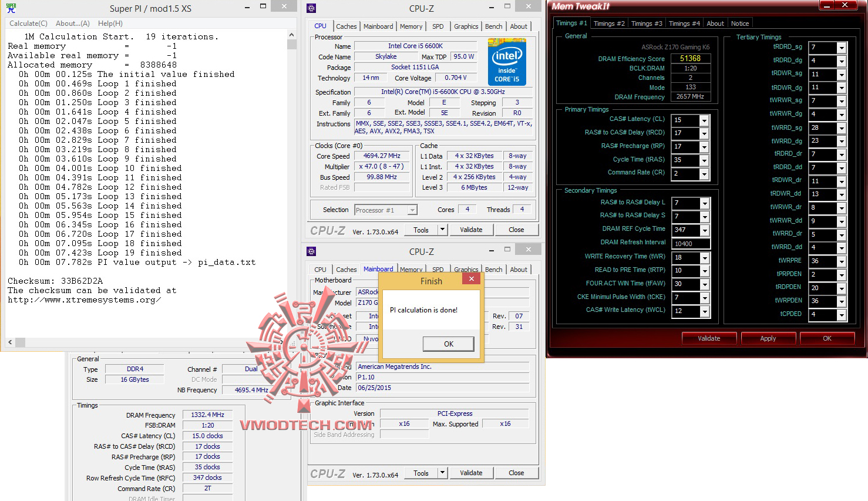Expand the Tools dropdown arrow in the CPU-Z Mainboard window
The height and width of the screenshot is (501, 868).
click(x=442, y=473)
